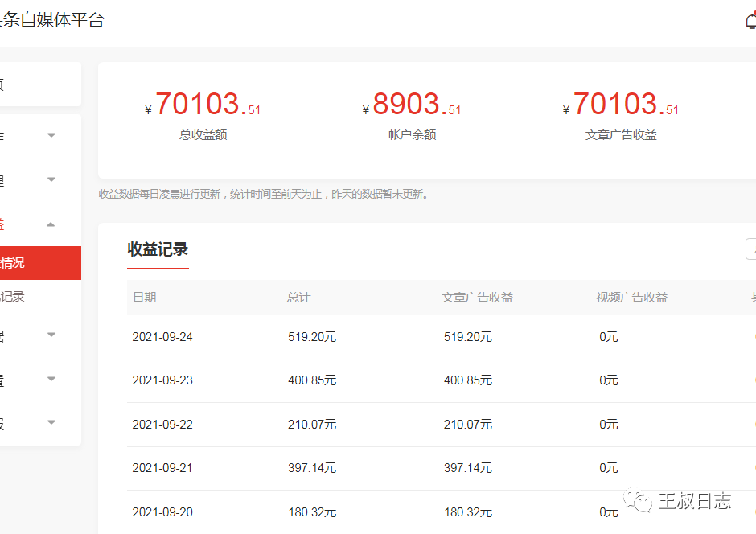Click total 400.85元 for 2021-09-23
Viewport: 756px width, 534px height.
[312, 380]
